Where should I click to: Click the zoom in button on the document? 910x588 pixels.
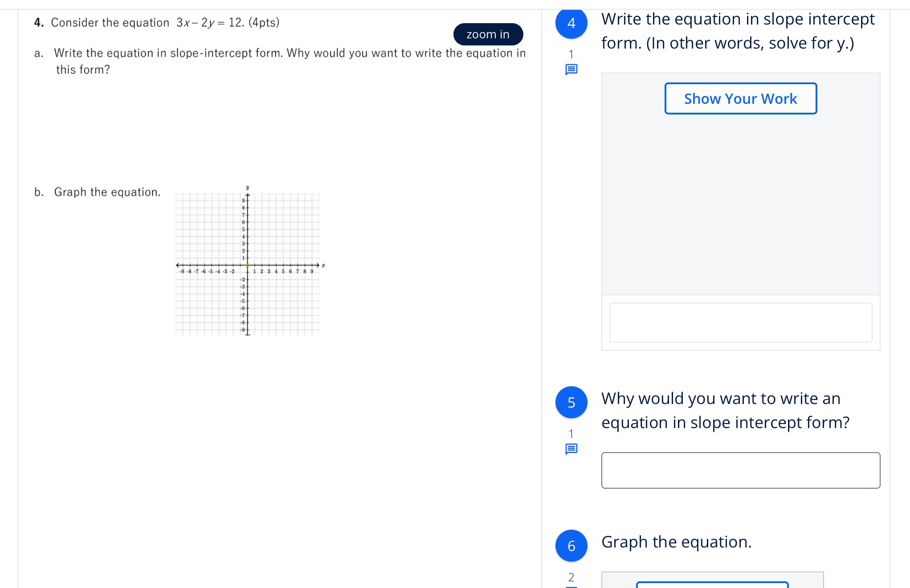point(488,34)
